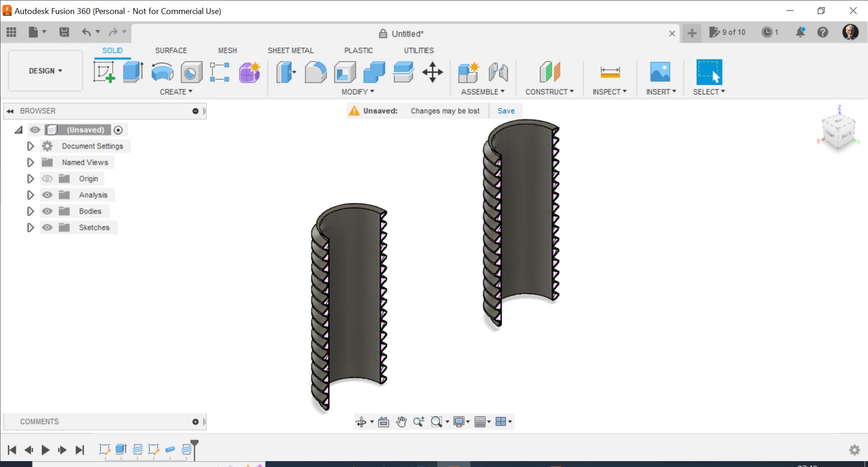Open the Revolve tool
The width and height of the screenshot is (868, 467).
pos(161,72)
